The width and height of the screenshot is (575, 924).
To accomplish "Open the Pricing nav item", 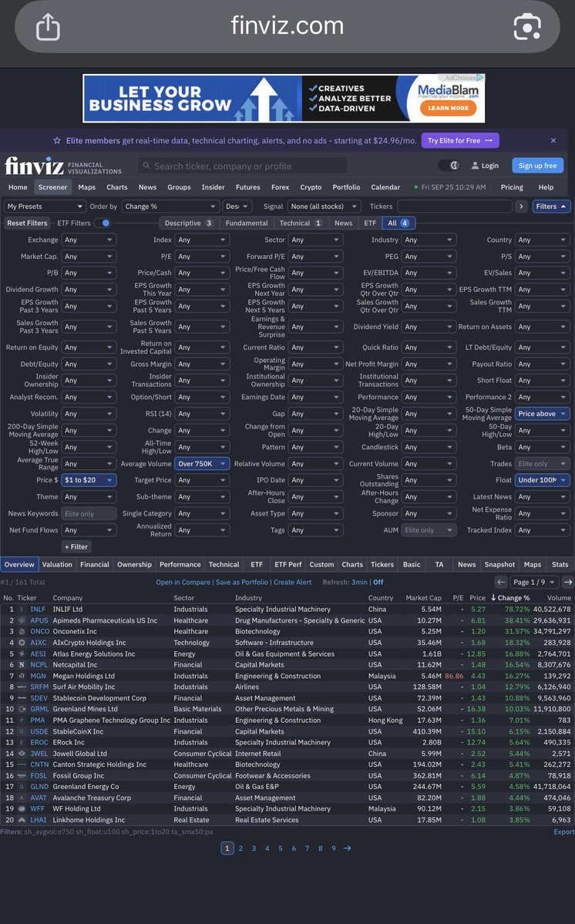I will [x=512, y=187].
